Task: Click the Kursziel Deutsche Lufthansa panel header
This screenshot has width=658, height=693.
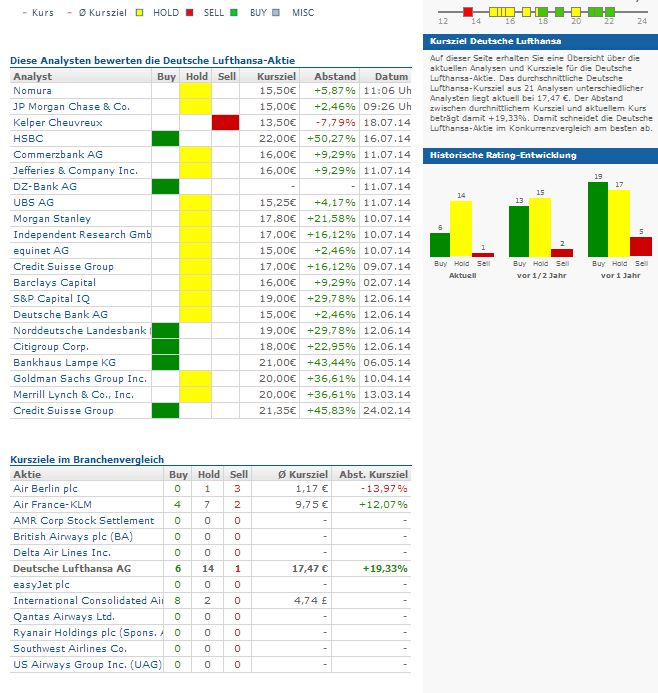Action: [x=540, y=41]
